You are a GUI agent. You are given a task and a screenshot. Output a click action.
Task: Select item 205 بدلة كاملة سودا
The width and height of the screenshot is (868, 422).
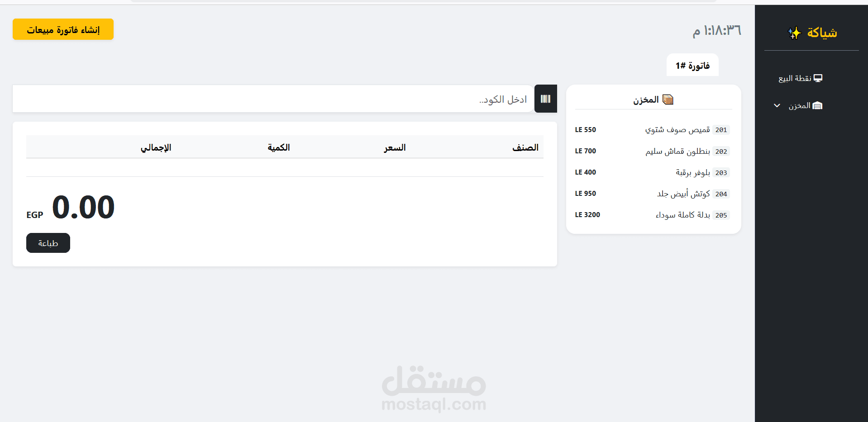point(652,215)
